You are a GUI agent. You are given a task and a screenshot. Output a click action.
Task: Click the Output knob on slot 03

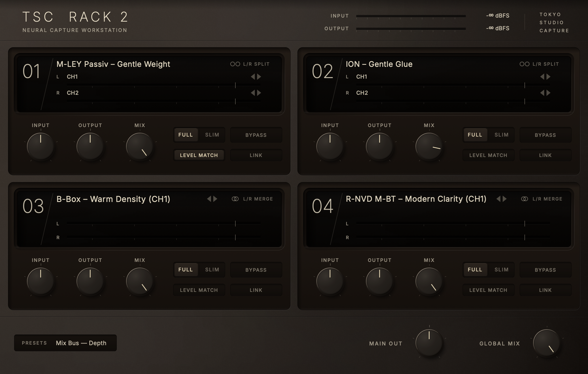coord(90,281)
